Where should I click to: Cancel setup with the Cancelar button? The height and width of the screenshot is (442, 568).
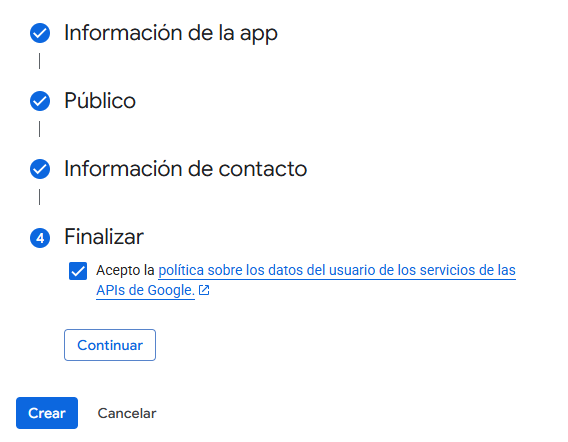[127, 413]
